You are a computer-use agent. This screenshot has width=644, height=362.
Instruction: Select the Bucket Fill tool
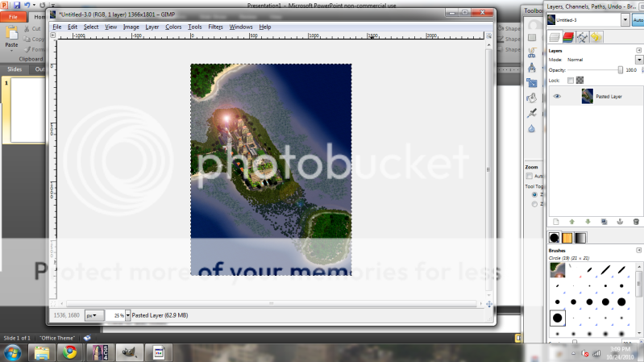coord(532,98)
